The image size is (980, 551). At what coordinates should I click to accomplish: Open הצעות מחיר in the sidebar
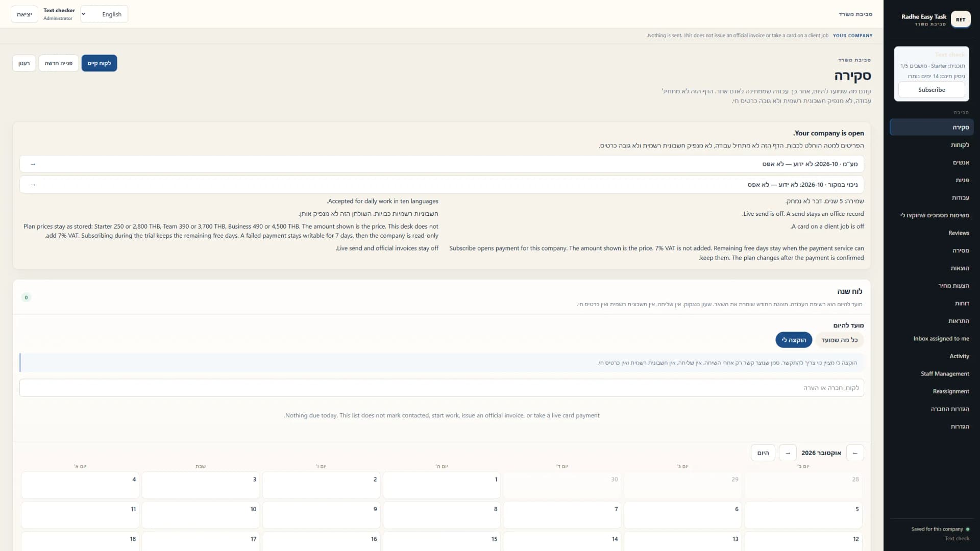point(932,286)
